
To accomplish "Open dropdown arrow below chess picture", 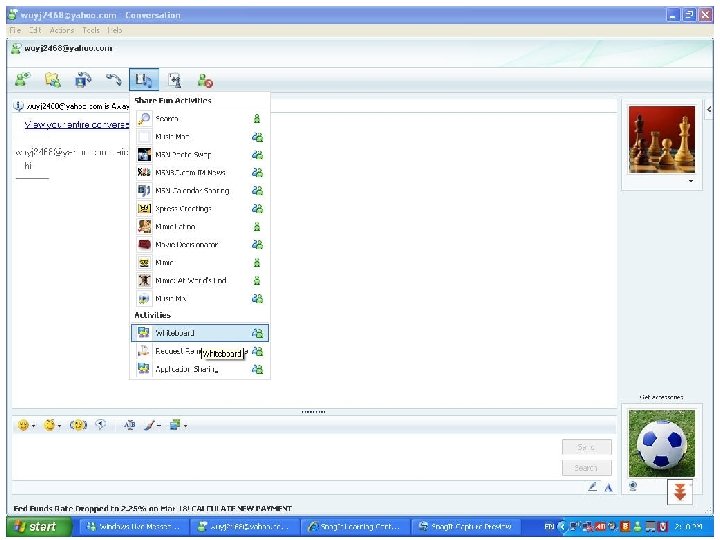I will (691, 181).
